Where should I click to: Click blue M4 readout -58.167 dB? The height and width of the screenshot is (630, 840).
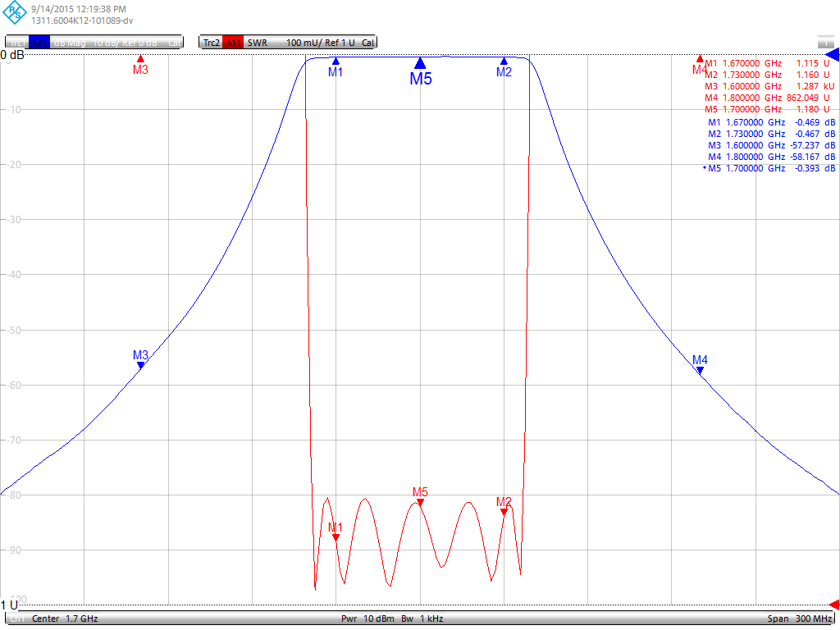click(771, 157)
